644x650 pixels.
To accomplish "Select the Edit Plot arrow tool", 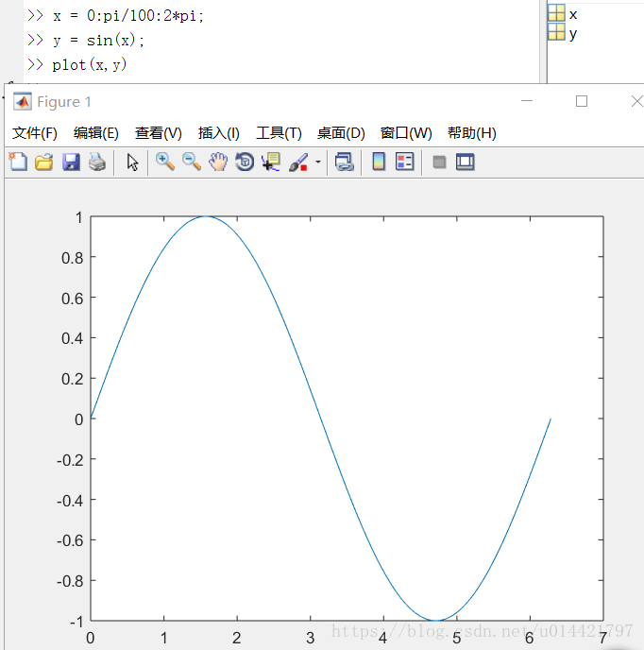I will click(x=132, y=162).
